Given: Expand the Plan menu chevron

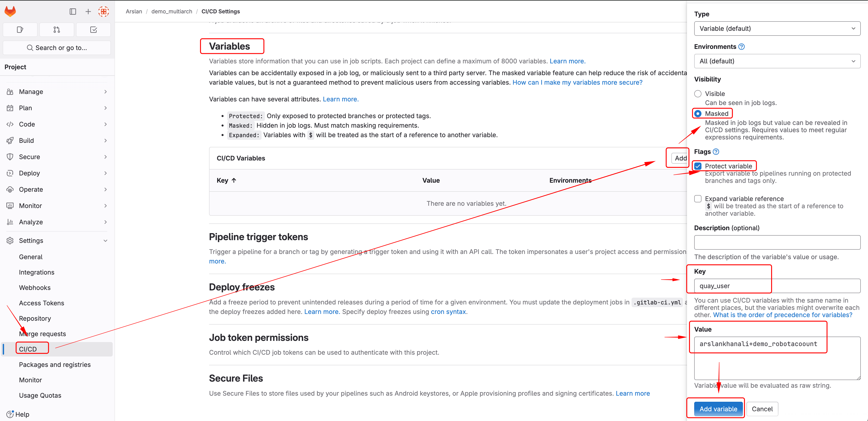Looking at the screenshot, I should pos(105,108).
